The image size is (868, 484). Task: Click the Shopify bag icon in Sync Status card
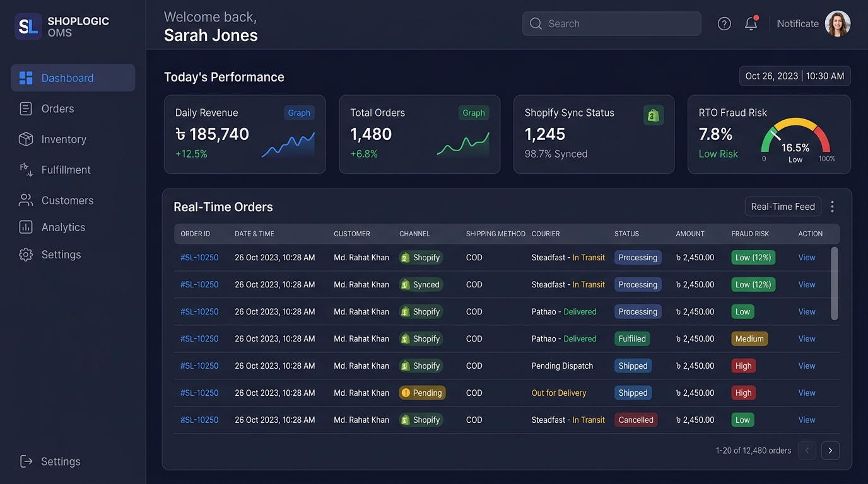[654, 115]
